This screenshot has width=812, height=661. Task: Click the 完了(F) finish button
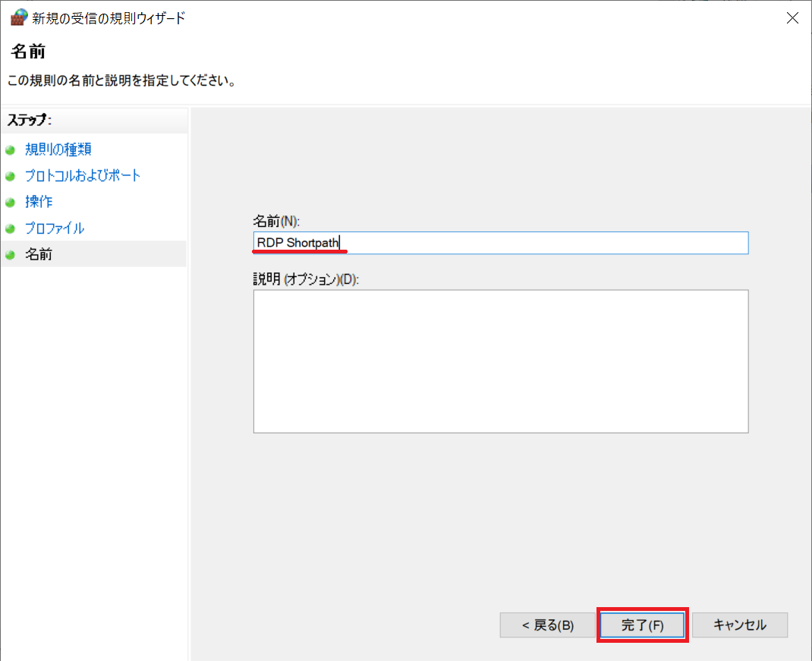(x=642, y=625)
